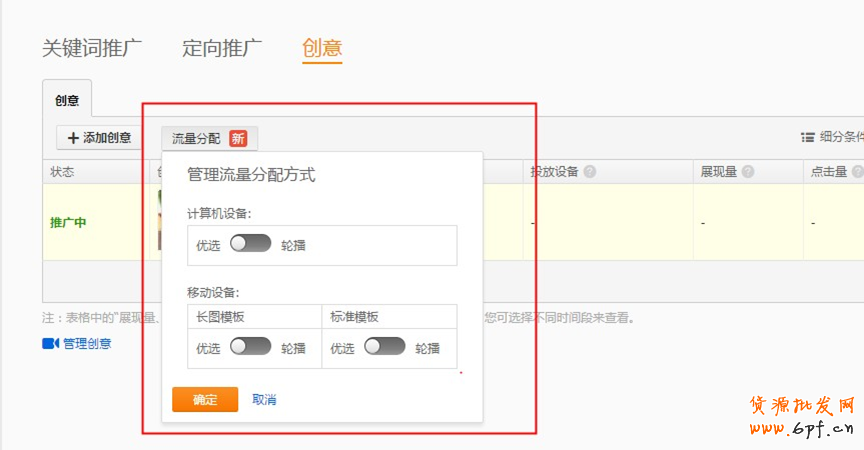Toggle the 标准模板 switch

385,347
